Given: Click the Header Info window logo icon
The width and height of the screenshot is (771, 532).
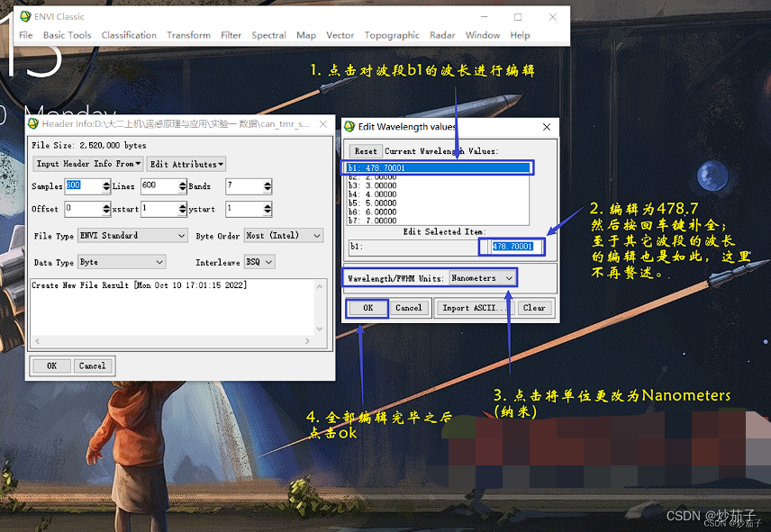Looking at the screenshot, I should 33,123.
